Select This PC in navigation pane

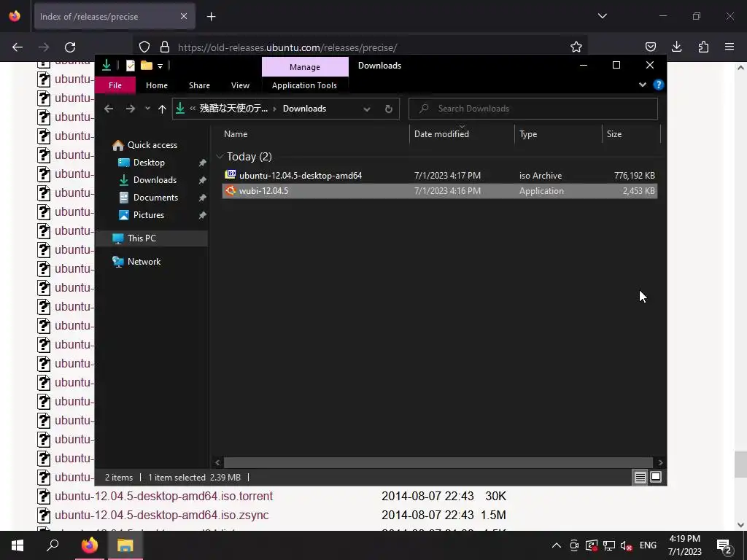tap(142, 238)
